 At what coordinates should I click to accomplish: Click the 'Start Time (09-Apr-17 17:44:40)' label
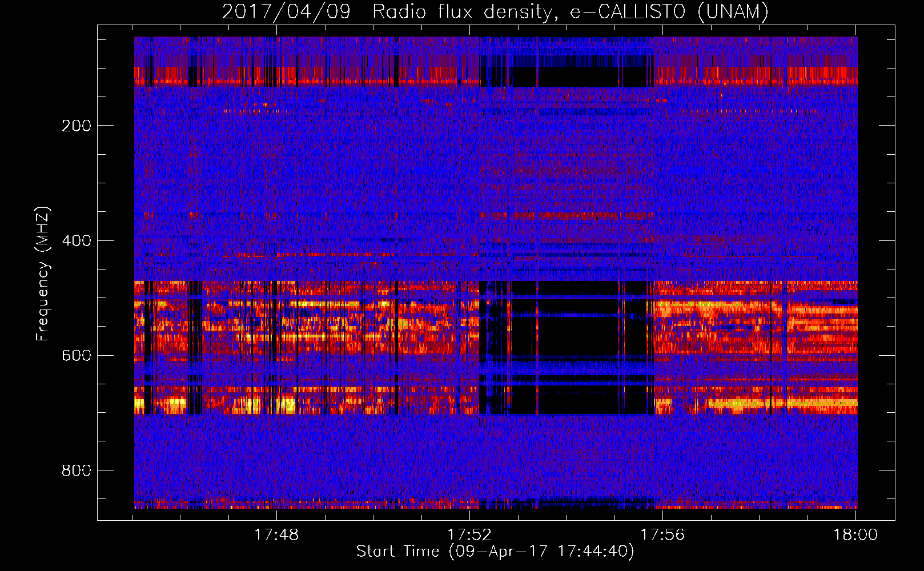click(495, 552)
